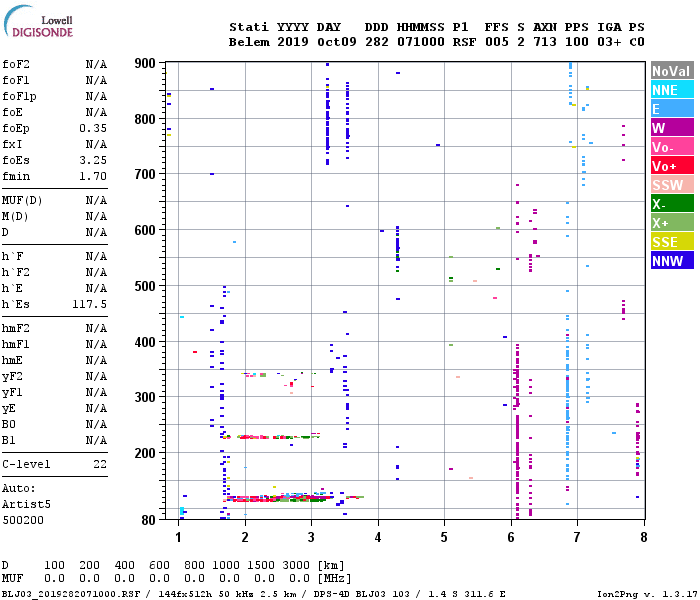This screenshot has width=700, height=600.
Task: Click the purple W echo column at 6.1 MHz
Action: [x=517, y=429]
